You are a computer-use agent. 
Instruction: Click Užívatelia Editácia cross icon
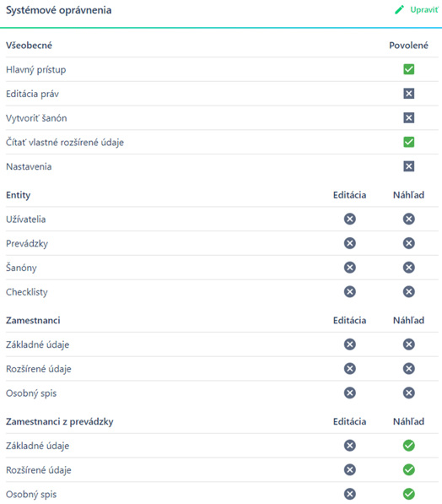[350, 219]
